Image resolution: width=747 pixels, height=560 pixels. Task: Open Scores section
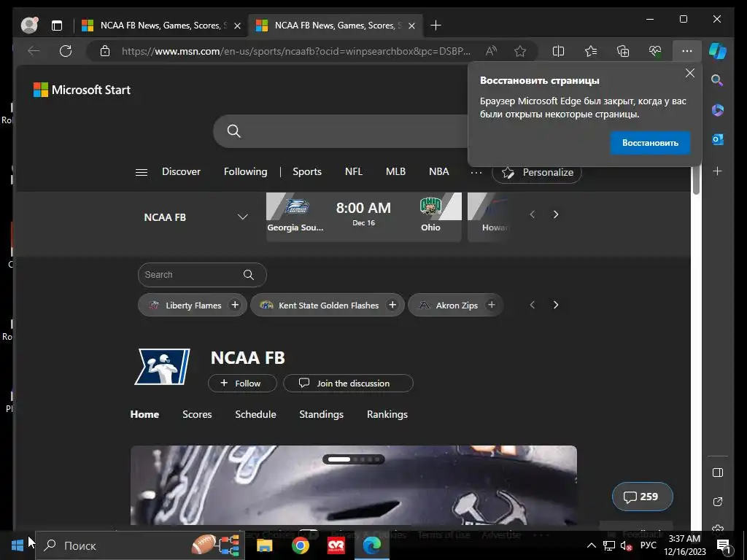click(x=197, y=414)
